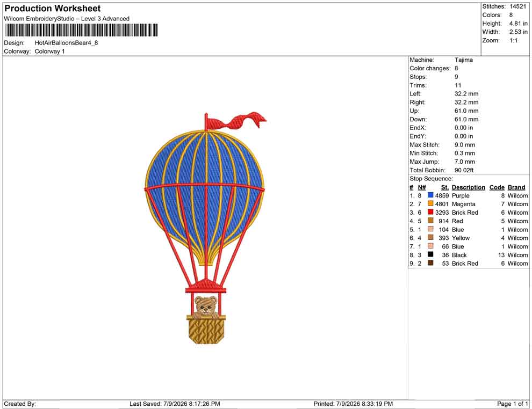The image size is (532, 409).
Task: Click the 'Black' description in row 8
Action: pyautogui.click(x=459, y=255)
